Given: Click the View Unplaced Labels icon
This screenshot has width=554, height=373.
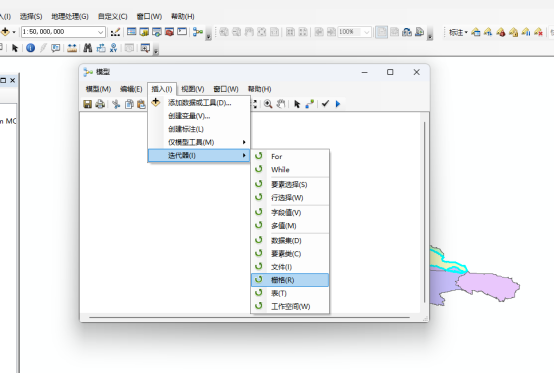Looking at the screenshot, I should (x=538, y=32).
